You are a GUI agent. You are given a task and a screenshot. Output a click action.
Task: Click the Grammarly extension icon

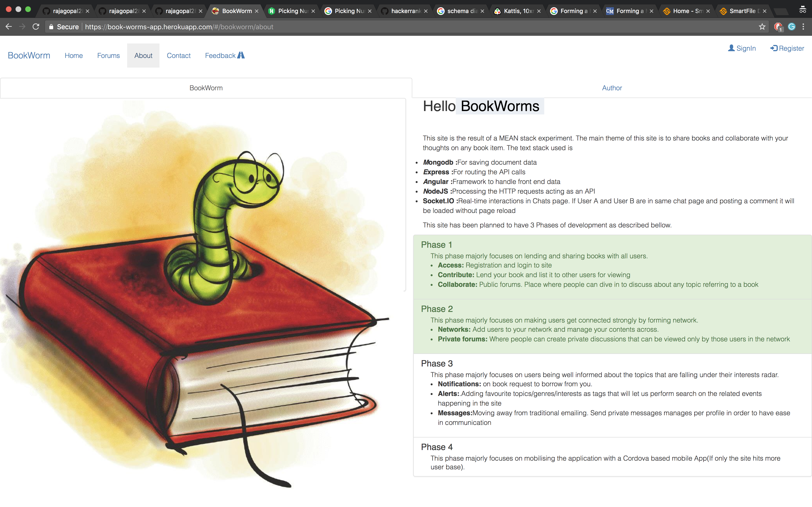pyautogui.click(x=791, y=27)
